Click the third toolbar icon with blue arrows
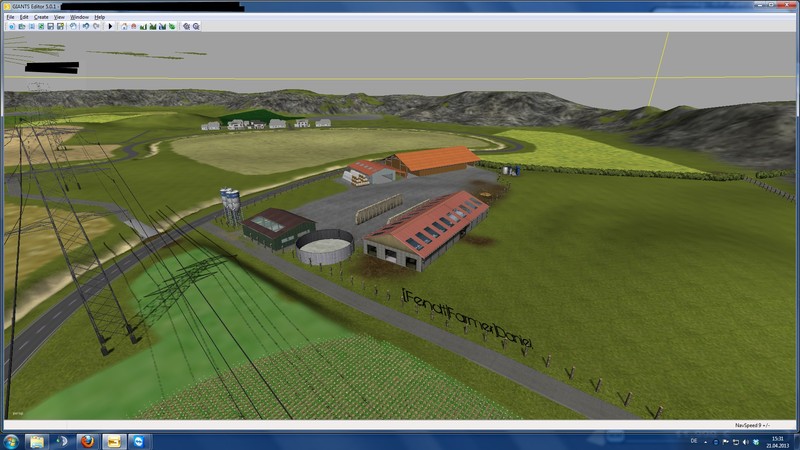The height and width of the screenshot is (450, 800). tap(32, 26)
